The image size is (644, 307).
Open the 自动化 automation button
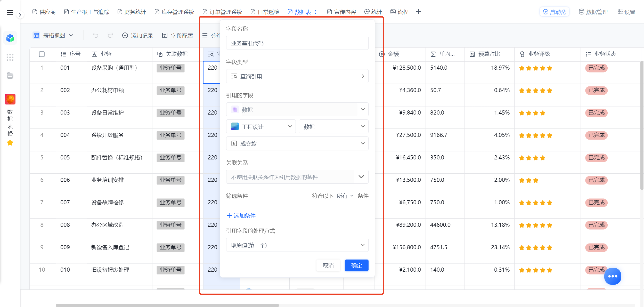point(555,12)
